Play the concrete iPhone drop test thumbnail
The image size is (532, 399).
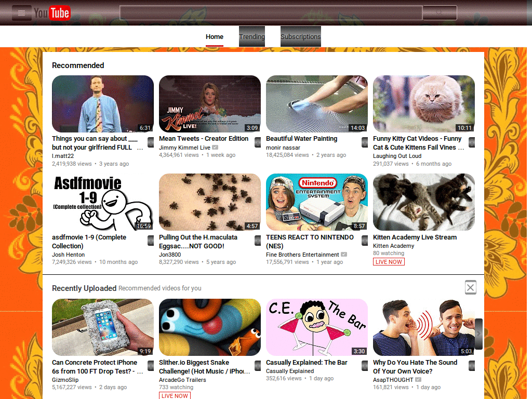(x=103, y=327)
